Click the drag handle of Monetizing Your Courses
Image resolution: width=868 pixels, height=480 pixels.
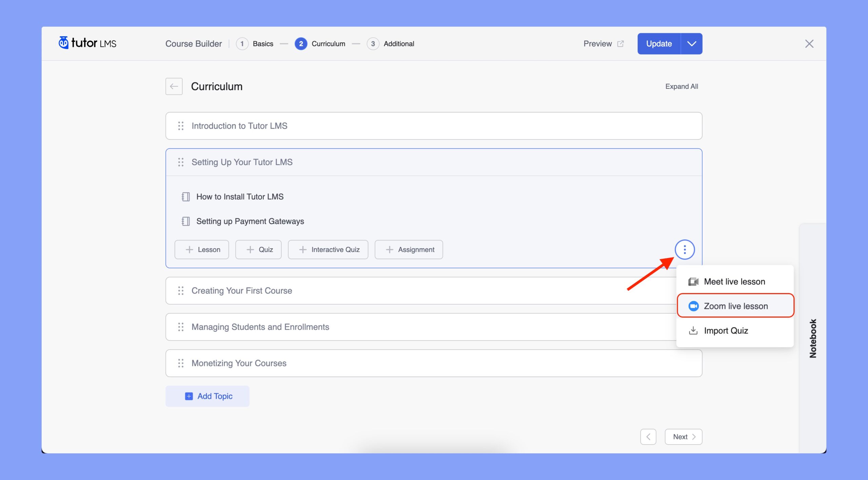[x=181, y=363]
